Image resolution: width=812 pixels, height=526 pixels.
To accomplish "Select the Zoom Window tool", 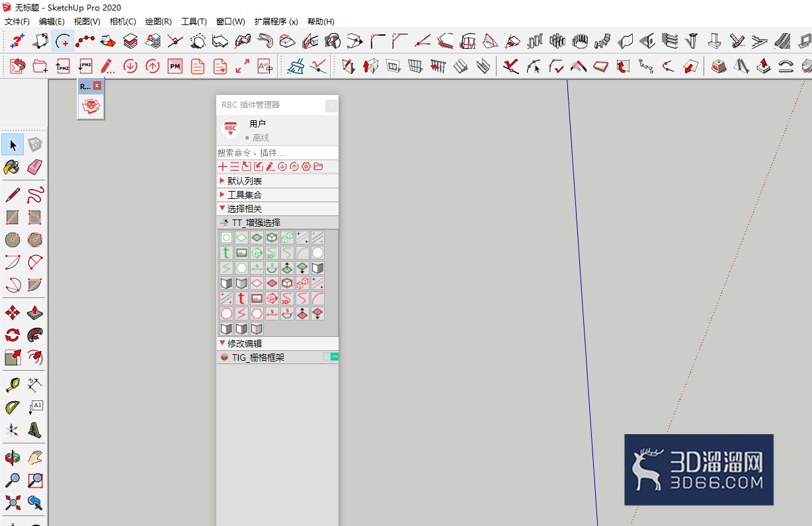I will pyautogui.click(x=35, y=480).
